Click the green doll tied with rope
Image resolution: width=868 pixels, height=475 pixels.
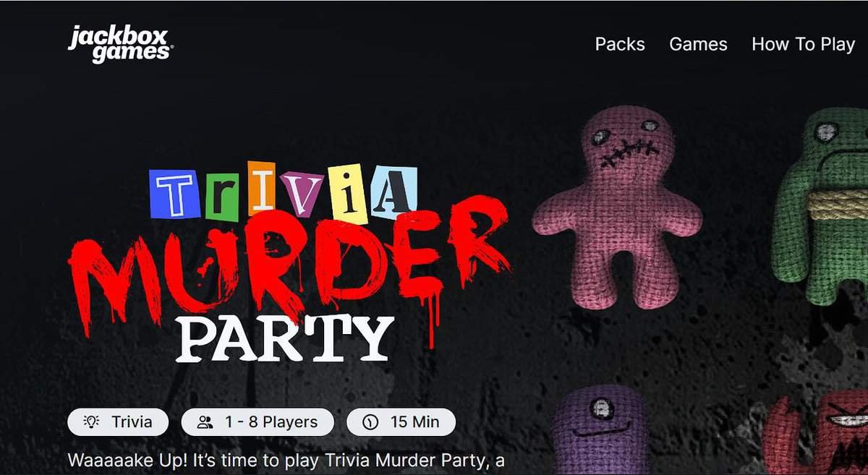pos(822,206)
